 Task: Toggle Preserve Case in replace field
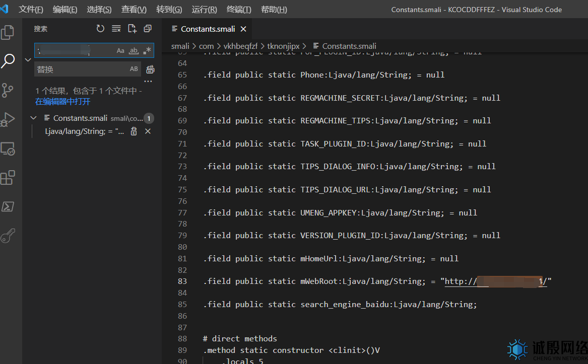(134, 69)
